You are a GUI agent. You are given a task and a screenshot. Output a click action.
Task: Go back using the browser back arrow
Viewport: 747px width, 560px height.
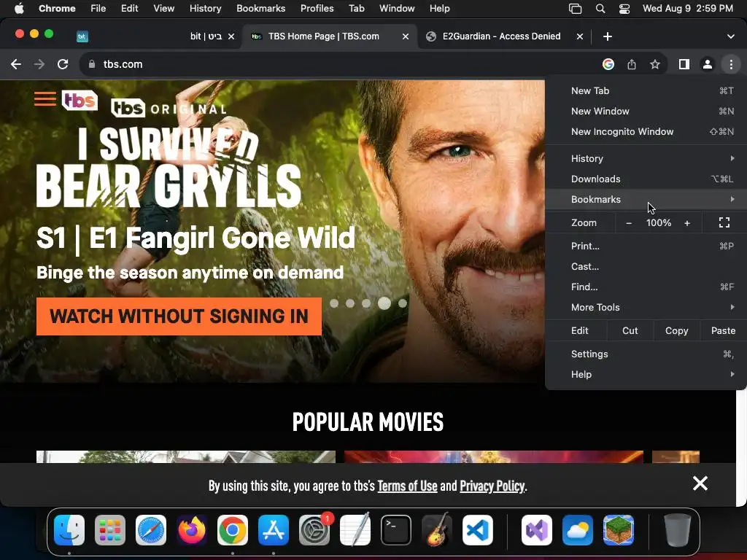point(16,64)
